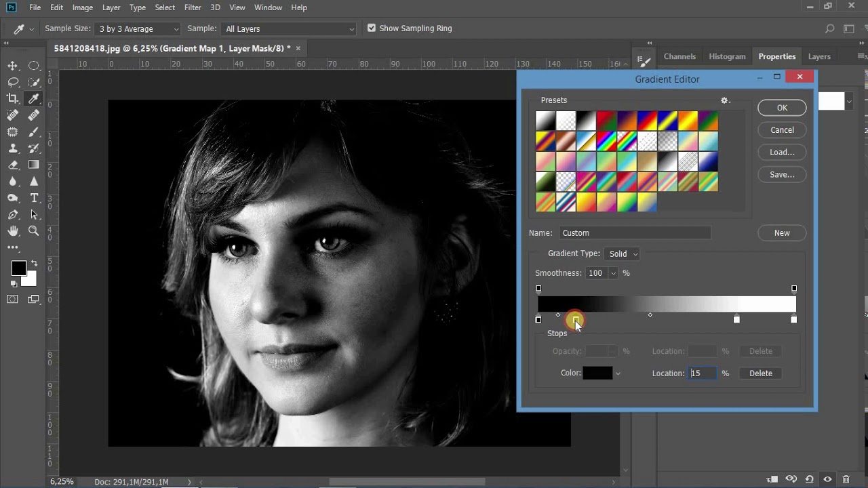The image size is (868, 488).
Task: Open the stop Color dropdown arrow
Action: (617, 373)
